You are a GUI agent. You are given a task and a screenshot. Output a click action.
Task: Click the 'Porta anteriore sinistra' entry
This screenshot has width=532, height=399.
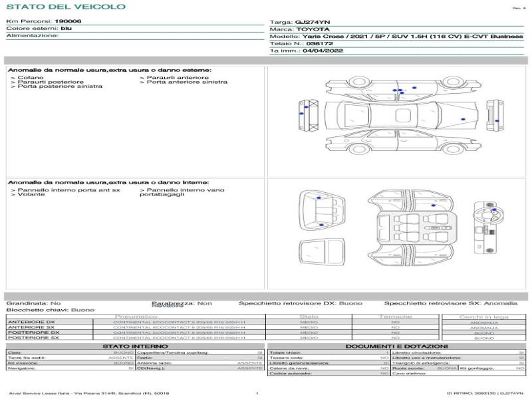188,82
